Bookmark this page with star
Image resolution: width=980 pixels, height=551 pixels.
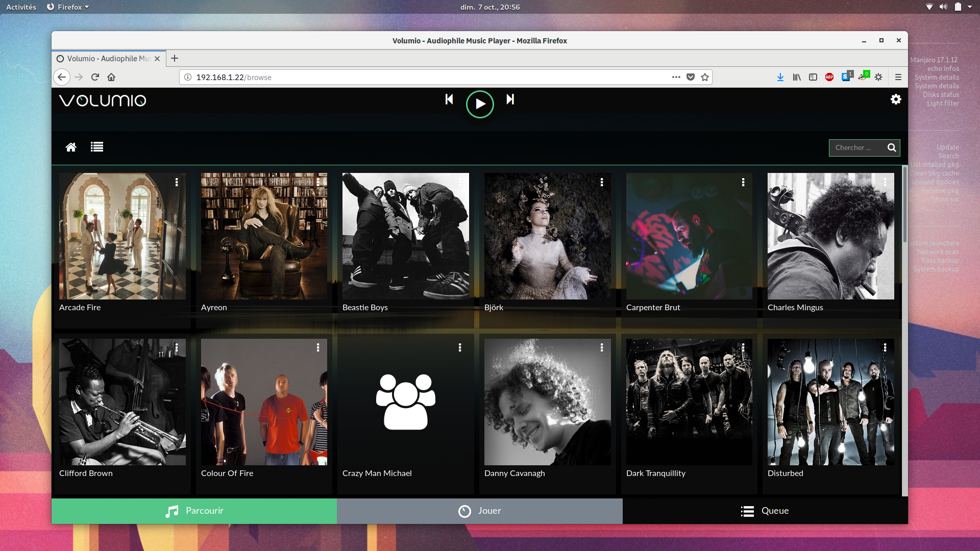coord(705,77)
